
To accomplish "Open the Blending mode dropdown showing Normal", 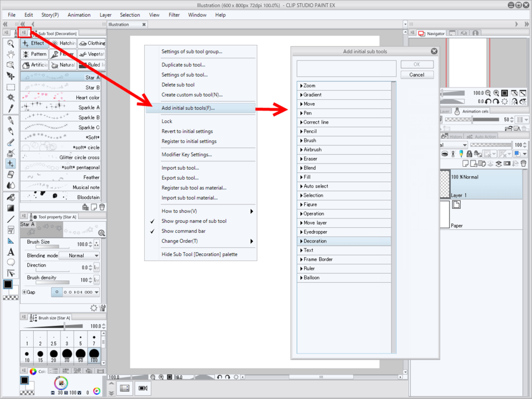I will (80, 255).
